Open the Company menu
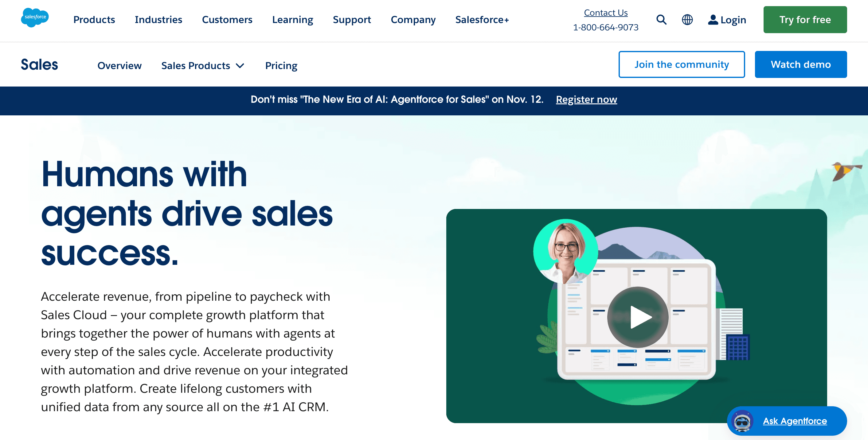This screenshot has width=868, height=440. (x=413, y=20)
